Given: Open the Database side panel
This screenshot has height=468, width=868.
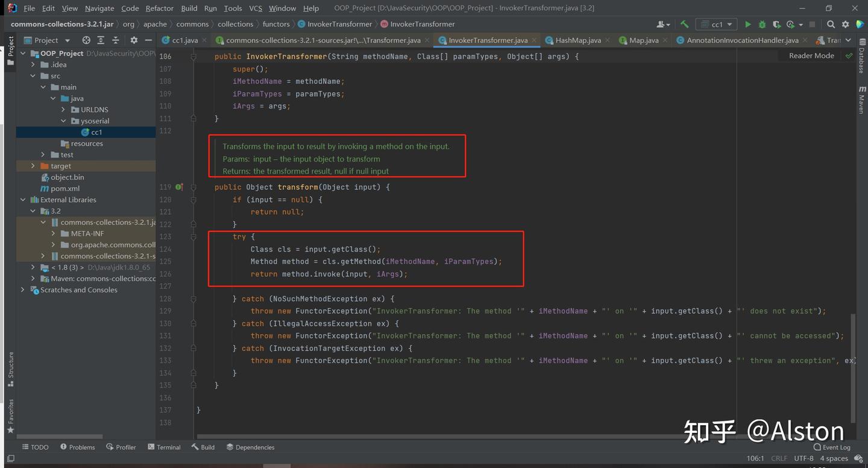Looking at the screenshot, I should pyautogui.click(x=862, y=56).
